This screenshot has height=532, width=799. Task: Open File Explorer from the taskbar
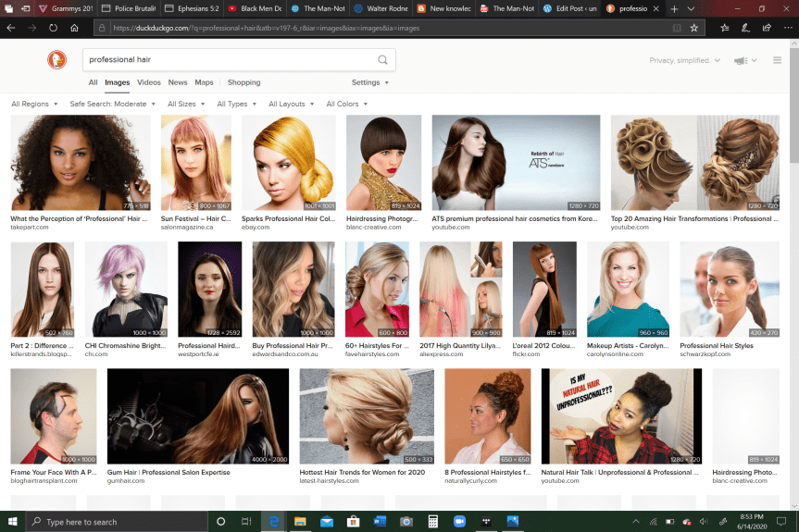tap(300, 522)
